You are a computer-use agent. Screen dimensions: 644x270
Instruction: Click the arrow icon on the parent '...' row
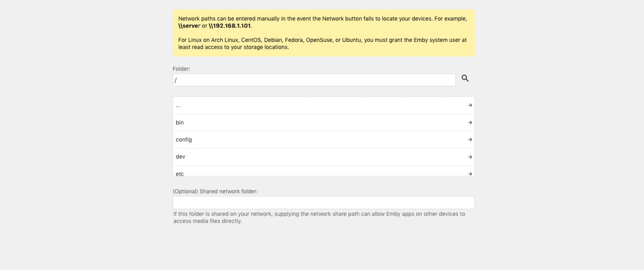[x=470, y=105]
